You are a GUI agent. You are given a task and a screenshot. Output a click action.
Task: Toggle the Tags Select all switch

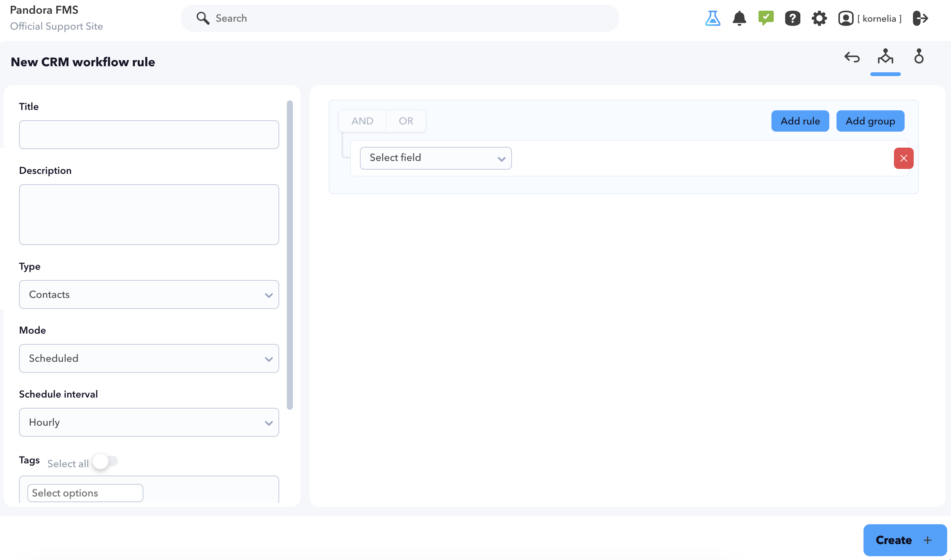tap(105, 461)
